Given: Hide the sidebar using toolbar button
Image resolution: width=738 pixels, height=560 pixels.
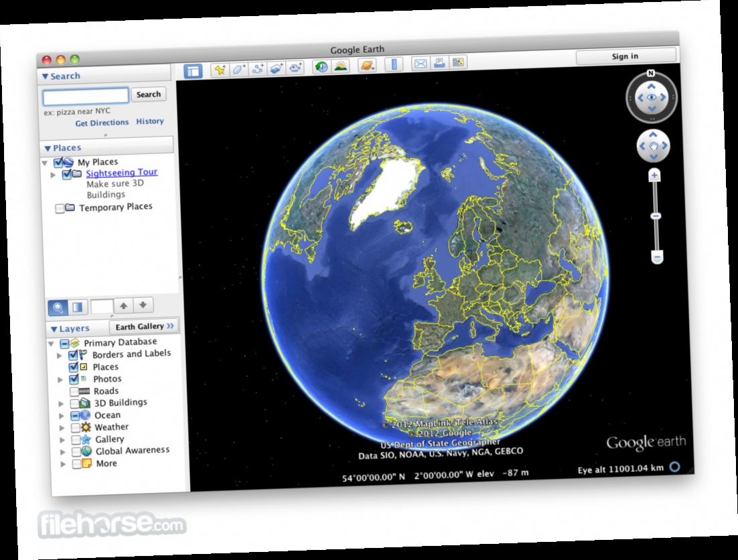Looking at the screenshot, I should click(x=193, y=72).
